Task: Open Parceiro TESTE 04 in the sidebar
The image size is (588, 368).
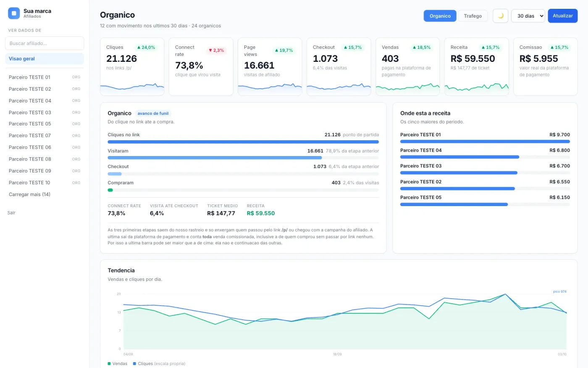Action: click(45, 101)
